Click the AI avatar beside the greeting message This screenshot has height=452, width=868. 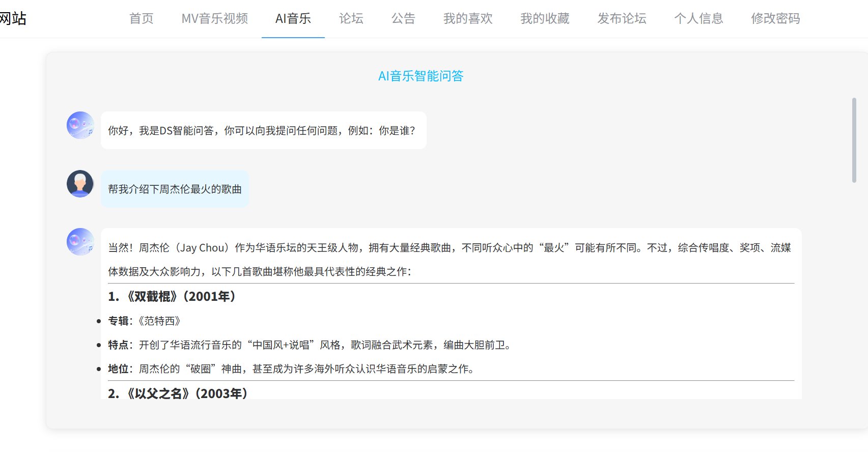[x=80, y=125]
